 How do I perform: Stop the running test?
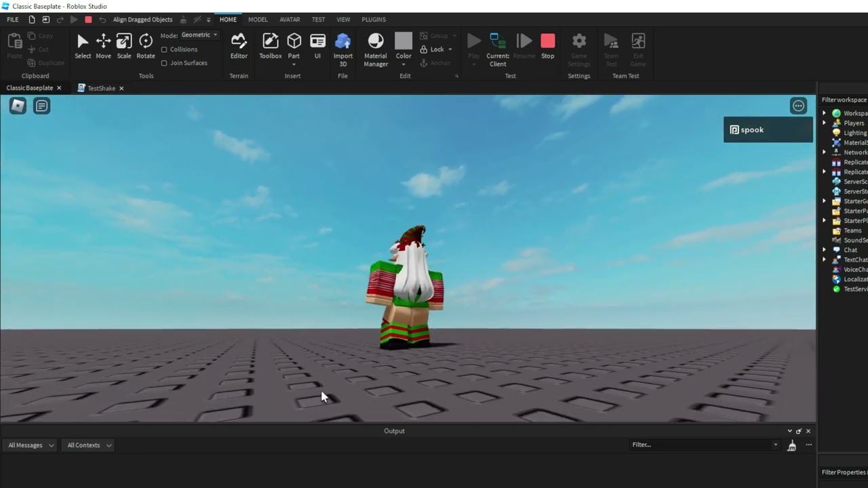coord(548,46)
